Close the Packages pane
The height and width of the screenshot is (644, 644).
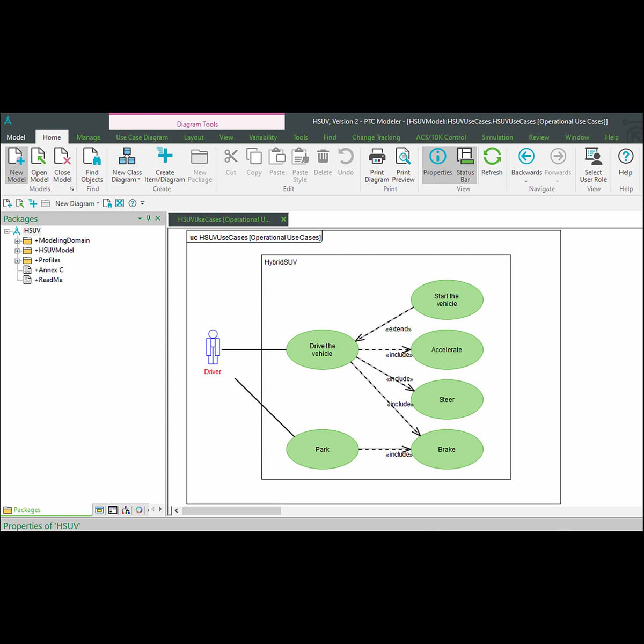point(158,218)
